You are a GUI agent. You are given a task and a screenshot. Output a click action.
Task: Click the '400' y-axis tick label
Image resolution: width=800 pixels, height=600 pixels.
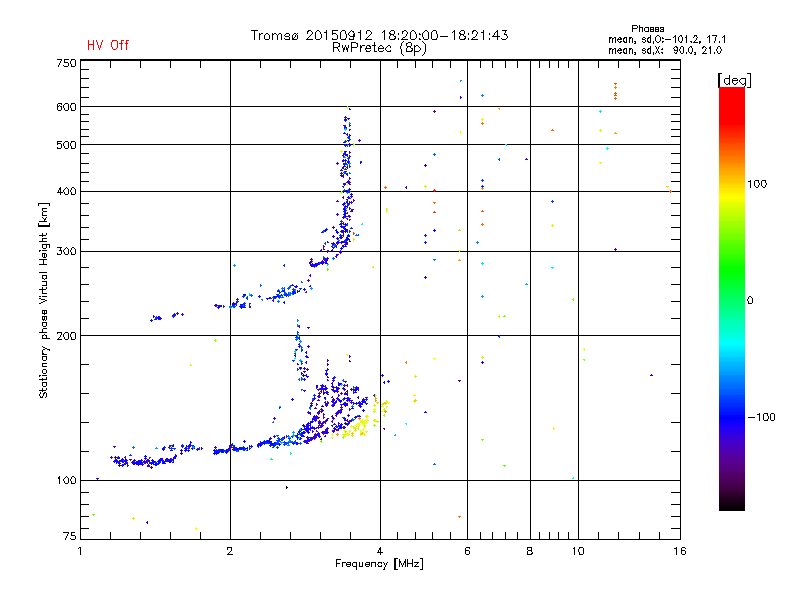tap(66, 191)
